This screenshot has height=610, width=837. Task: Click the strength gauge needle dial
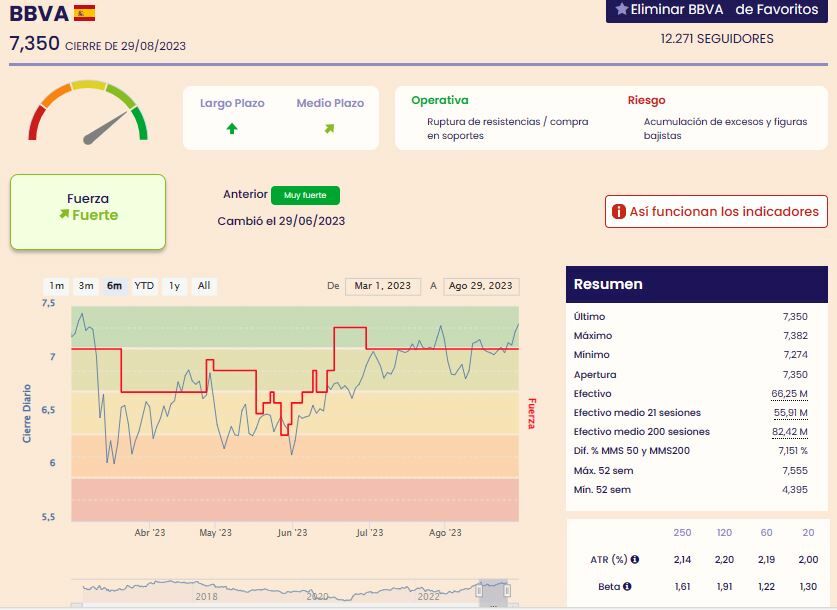point(88,112)
